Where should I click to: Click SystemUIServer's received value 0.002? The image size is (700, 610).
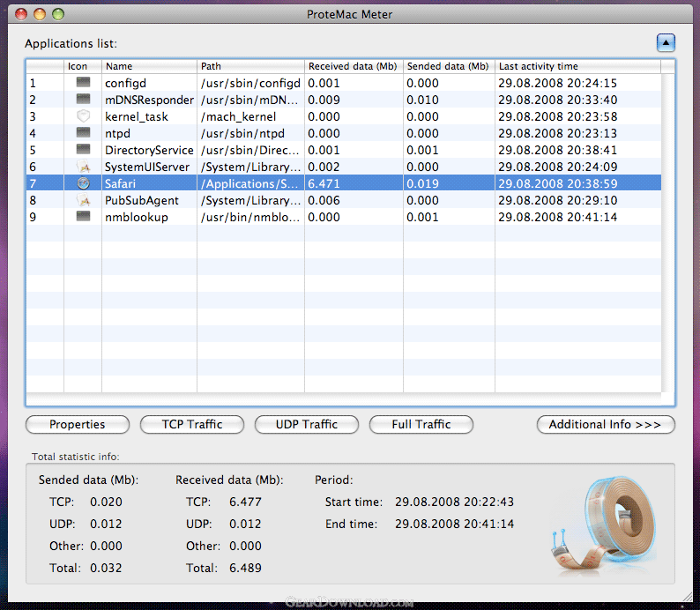[324, 167]
